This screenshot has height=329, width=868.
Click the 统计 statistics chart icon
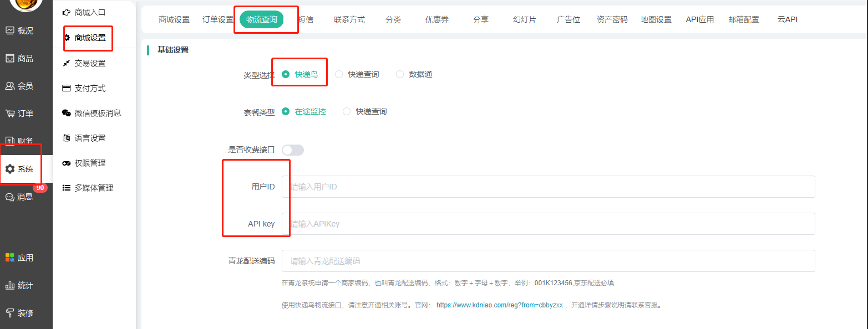[x=10, y=285]
